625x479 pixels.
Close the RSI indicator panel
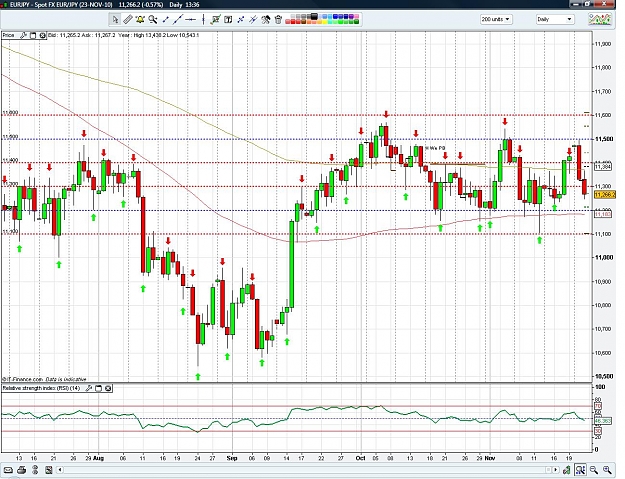coord(108,388)
